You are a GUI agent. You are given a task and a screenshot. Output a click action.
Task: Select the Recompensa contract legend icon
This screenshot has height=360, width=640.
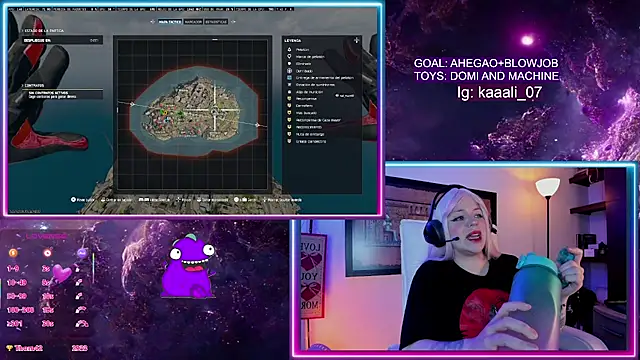click(289, 99)
